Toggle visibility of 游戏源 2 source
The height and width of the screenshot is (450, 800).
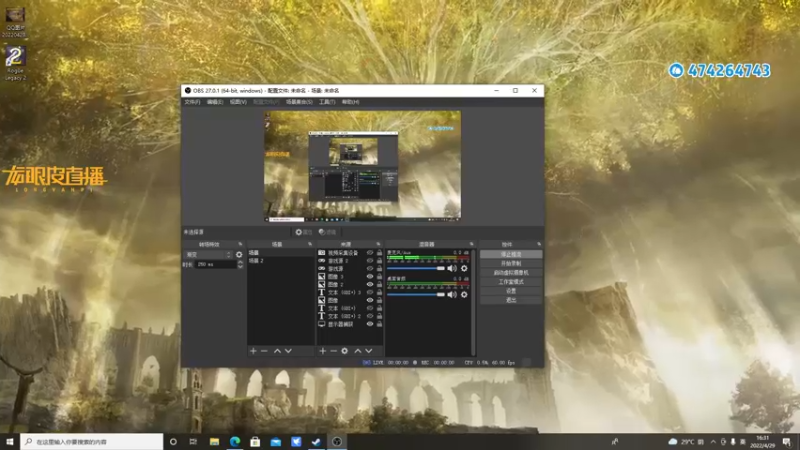click(370, 261)
